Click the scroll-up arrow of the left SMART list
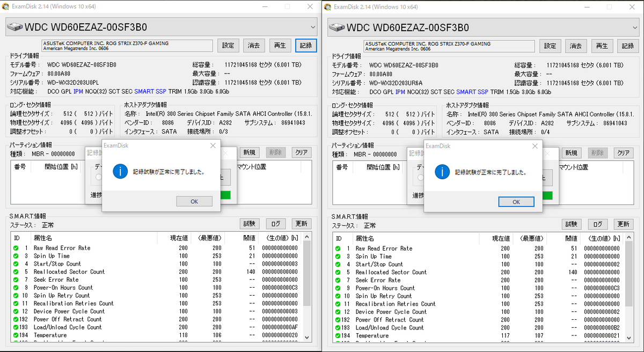 point(307,237)
